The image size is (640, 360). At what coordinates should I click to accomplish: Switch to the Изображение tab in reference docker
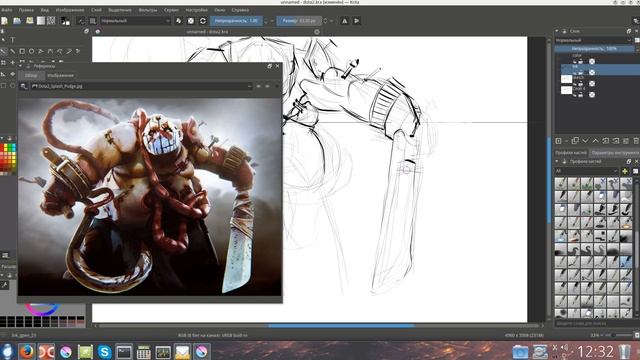60,76
